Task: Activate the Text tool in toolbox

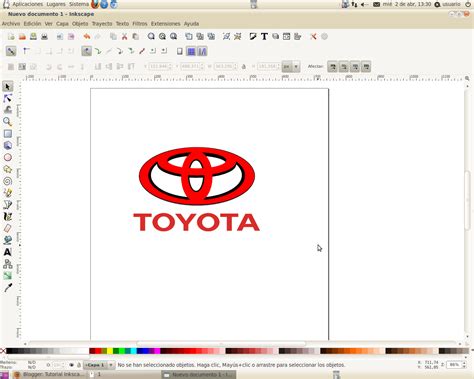Action: click(8, 252)
